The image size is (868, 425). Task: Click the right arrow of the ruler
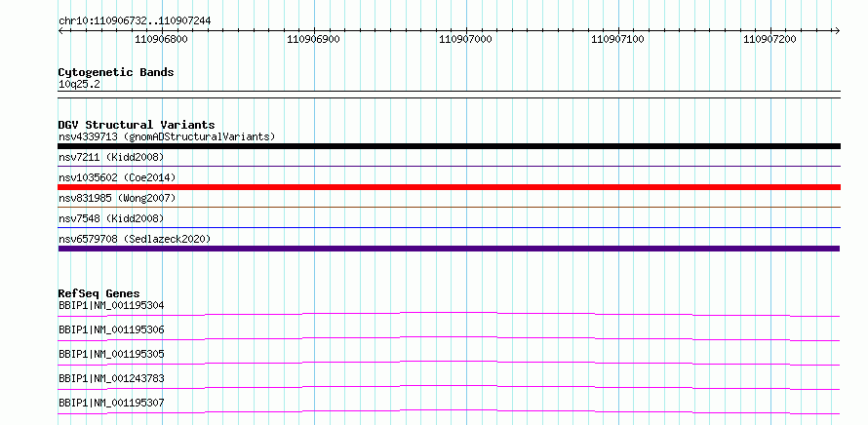pos(837,30)
